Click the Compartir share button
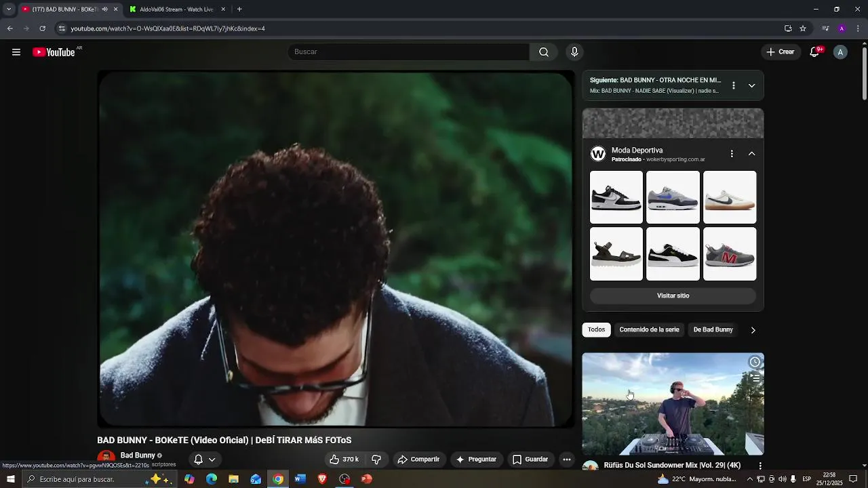 click(418, 460)
